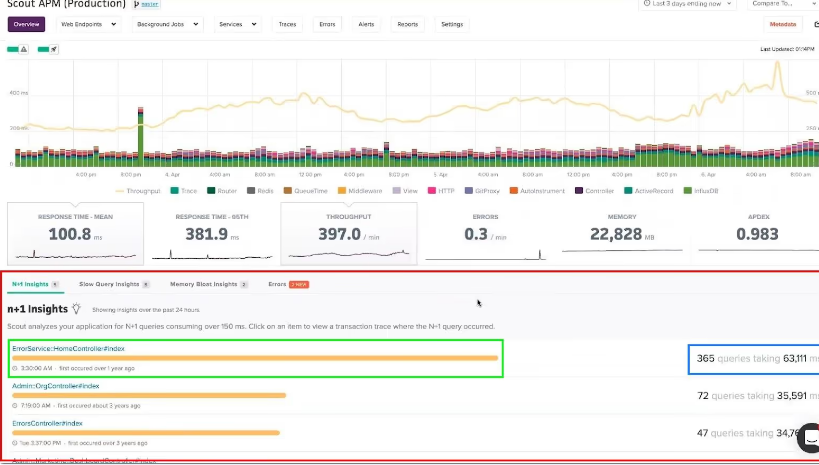Toggle the deploy rocket marker switch
This screenshot has height=465, width=819.
(x=48, y=49)
